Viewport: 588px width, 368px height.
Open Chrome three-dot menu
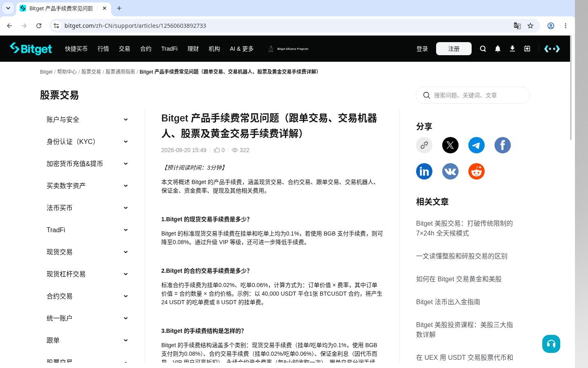(566, 26)
